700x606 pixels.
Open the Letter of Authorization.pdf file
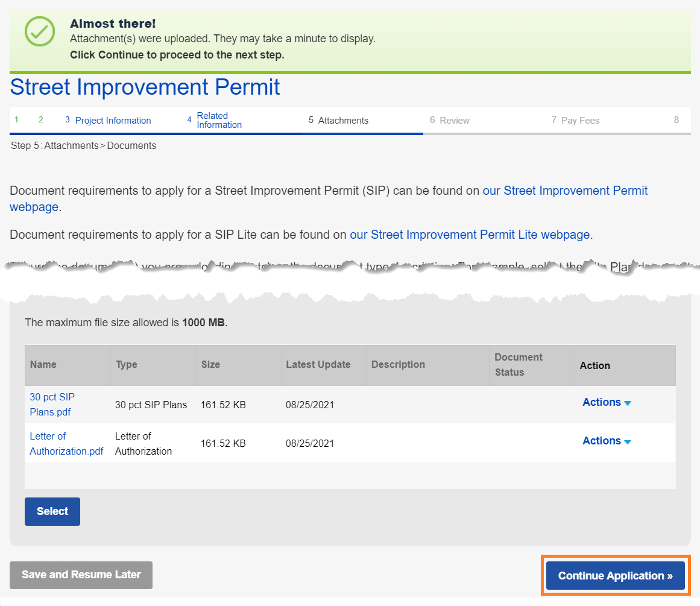point(66,444)
